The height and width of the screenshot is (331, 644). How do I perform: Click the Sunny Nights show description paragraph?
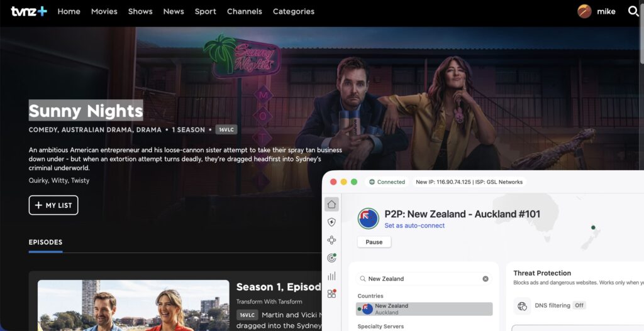[186, 159]
